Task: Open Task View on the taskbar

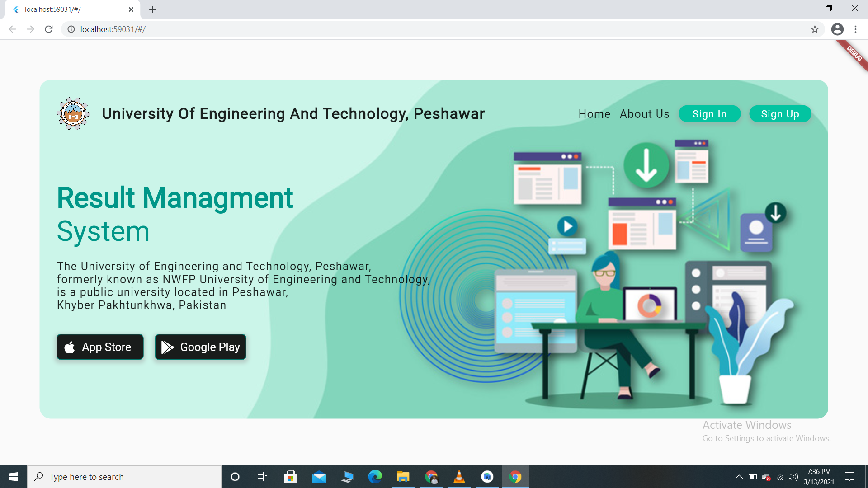Action: click(x=262, y=477)
